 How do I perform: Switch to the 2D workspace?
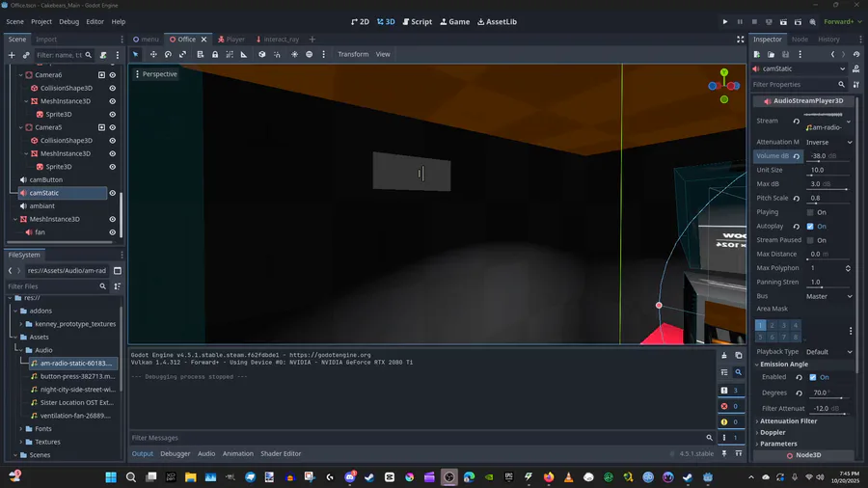[361, 21]
